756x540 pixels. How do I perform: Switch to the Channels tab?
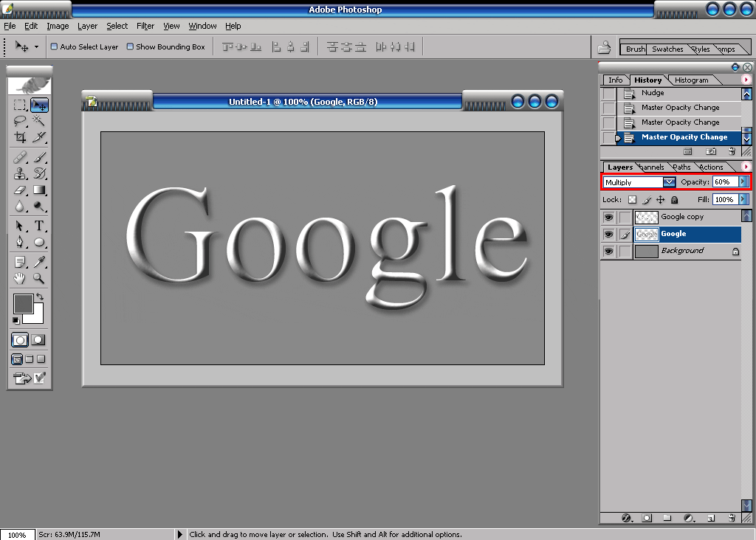pyautogui.click(x=652, y=167)
